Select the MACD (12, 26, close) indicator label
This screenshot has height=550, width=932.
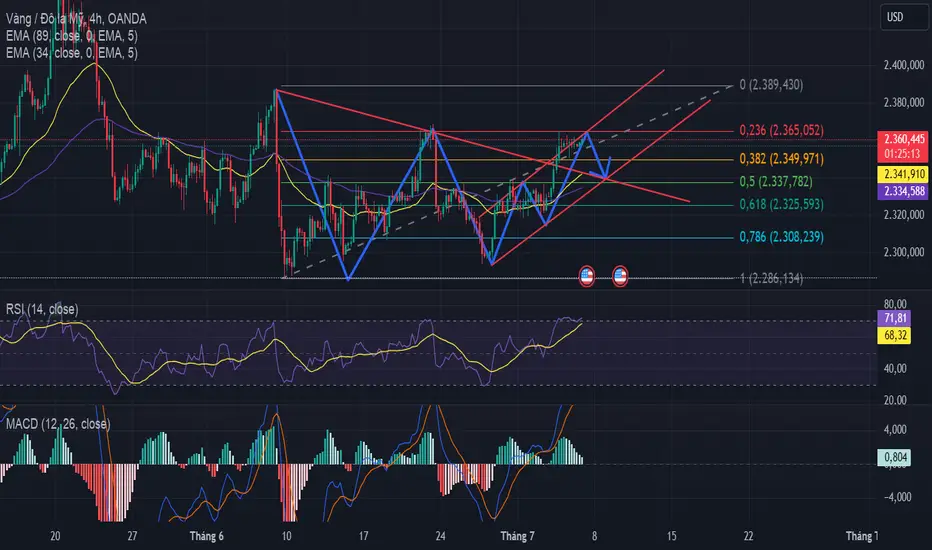pyautogui.click(x=58, y=424)
